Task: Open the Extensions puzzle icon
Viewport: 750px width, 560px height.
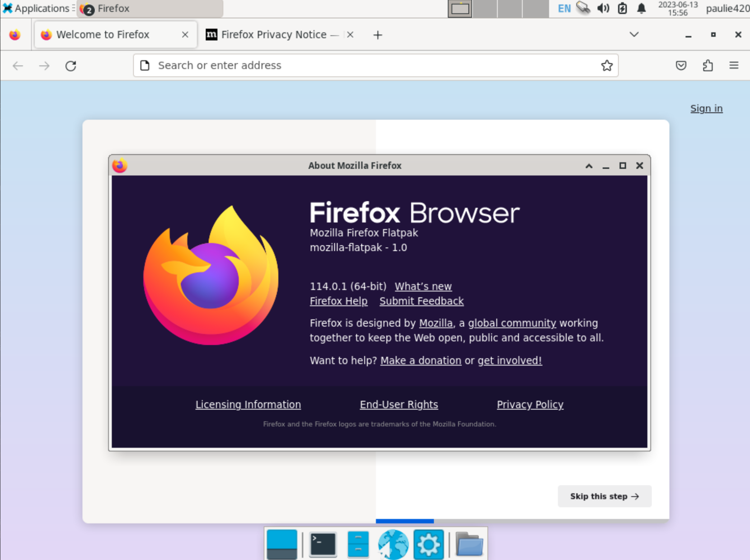Action: 708,66
